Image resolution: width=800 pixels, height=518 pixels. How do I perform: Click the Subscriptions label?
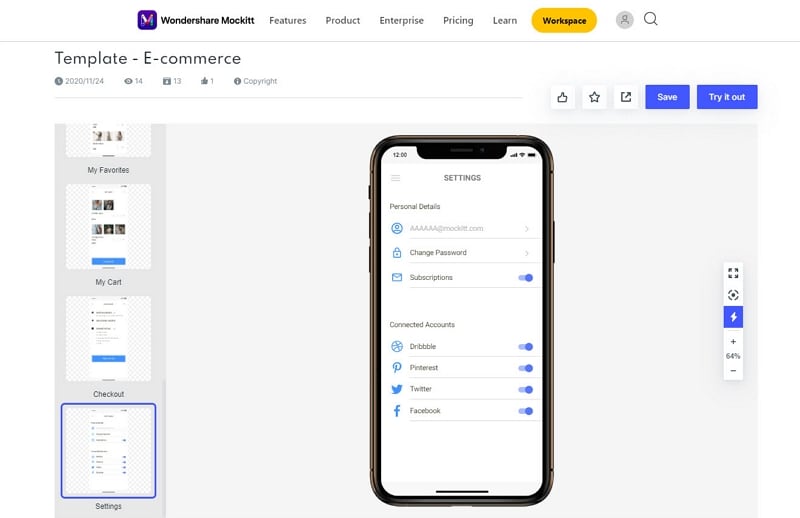(x=431, y=277)
